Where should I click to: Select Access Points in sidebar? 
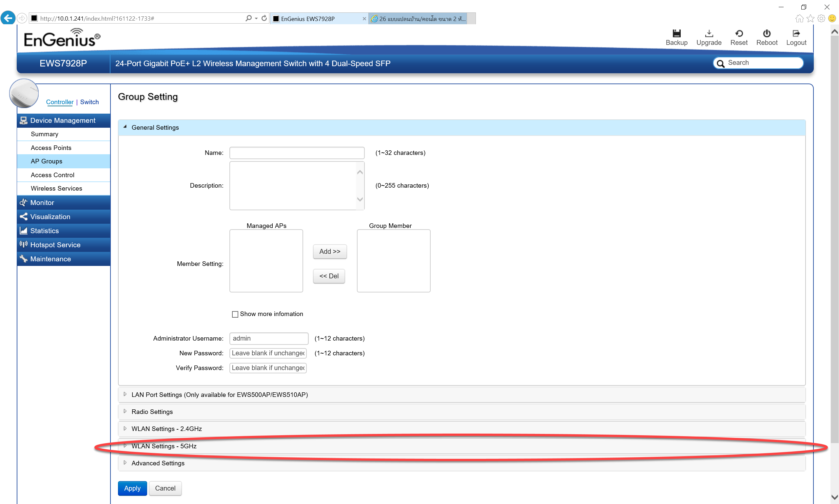[64, 147]
